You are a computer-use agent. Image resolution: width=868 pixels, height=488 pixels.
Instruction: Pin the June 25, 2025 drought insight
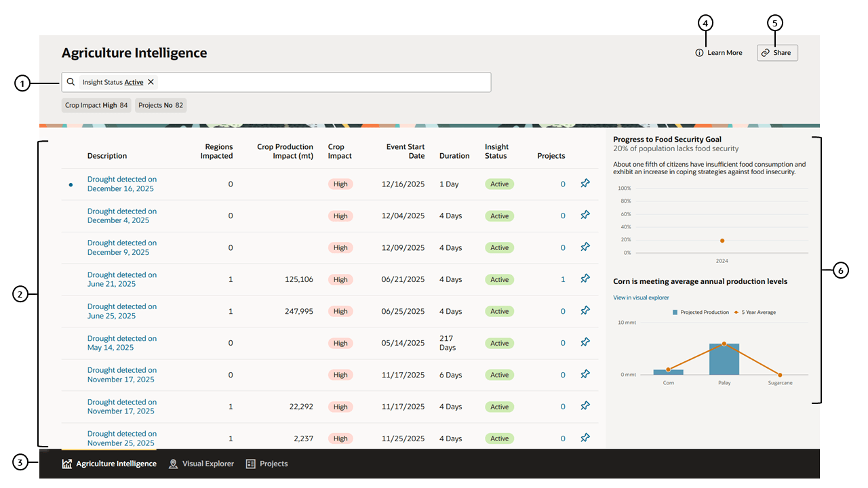(585, 310)
